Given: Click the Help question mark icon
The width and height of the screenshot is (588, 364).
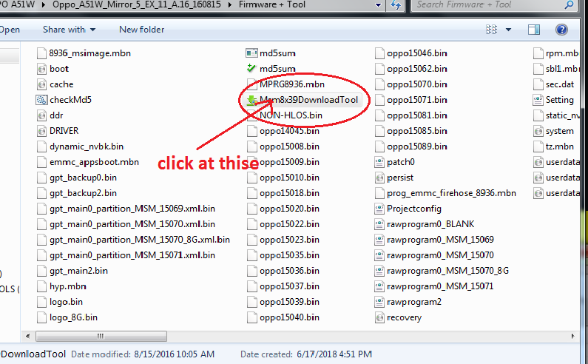Looking at the screenshot, I should tap(561, 30).
